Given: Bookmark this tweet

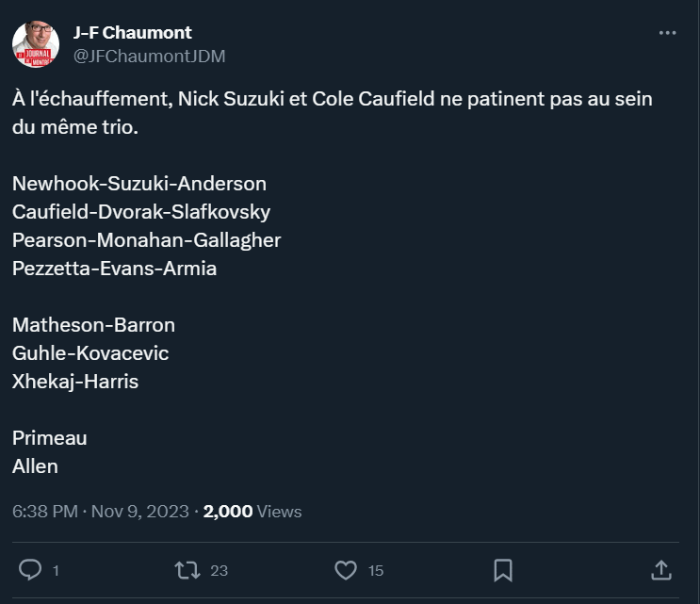Looking at the screenshot, I should 503,569.
